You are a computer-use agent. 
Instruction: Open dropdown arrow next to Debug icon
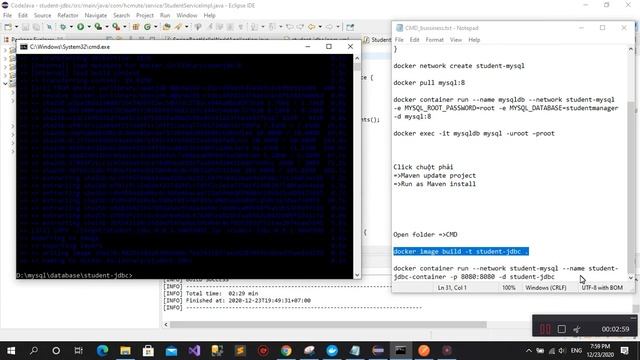click(71, 27)
